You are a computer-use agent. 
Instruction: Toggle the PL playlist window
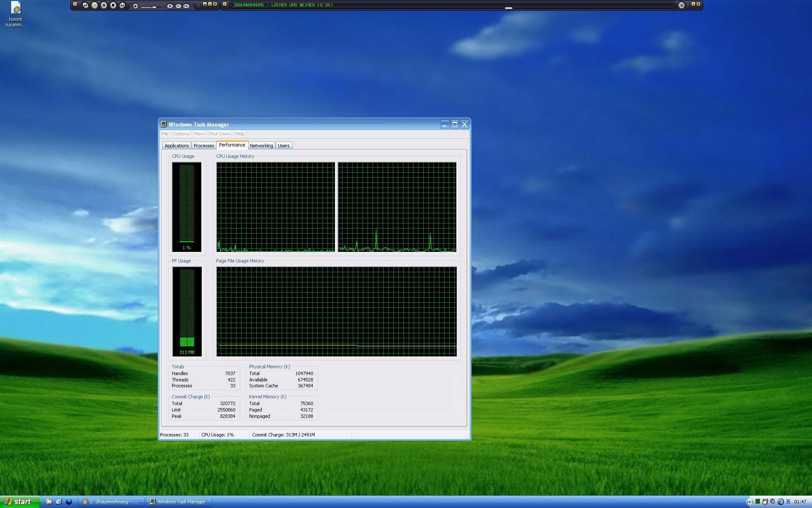tap(178, 6)
